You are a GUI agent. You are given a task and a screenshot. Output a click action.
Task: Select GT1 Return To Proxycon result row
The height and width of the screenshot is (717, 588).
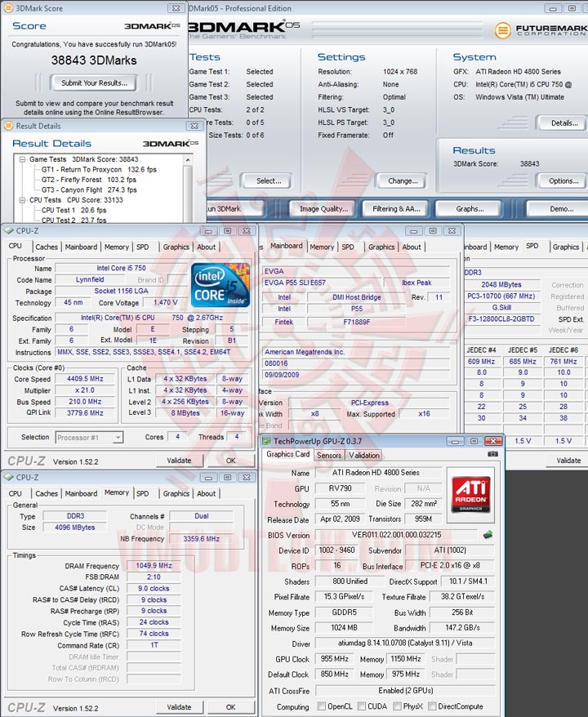(x=99, y=170)
